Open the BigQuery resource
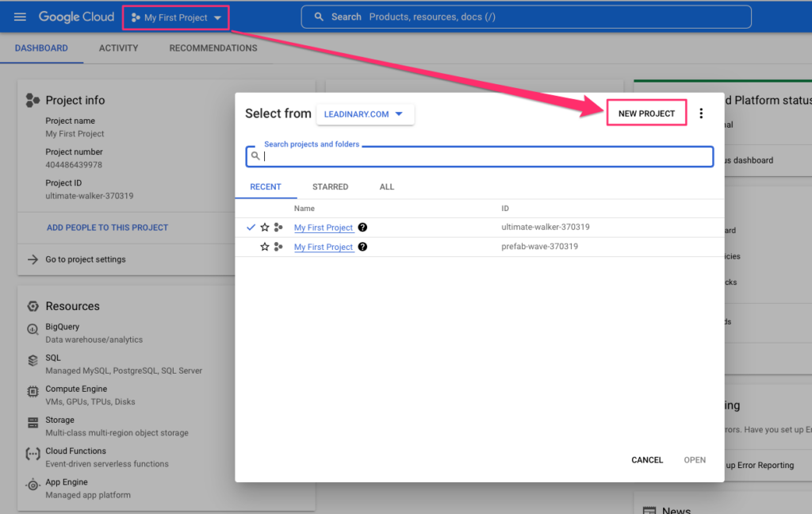The width and height of the screenshot is (812, 514). tap(62, 327)
